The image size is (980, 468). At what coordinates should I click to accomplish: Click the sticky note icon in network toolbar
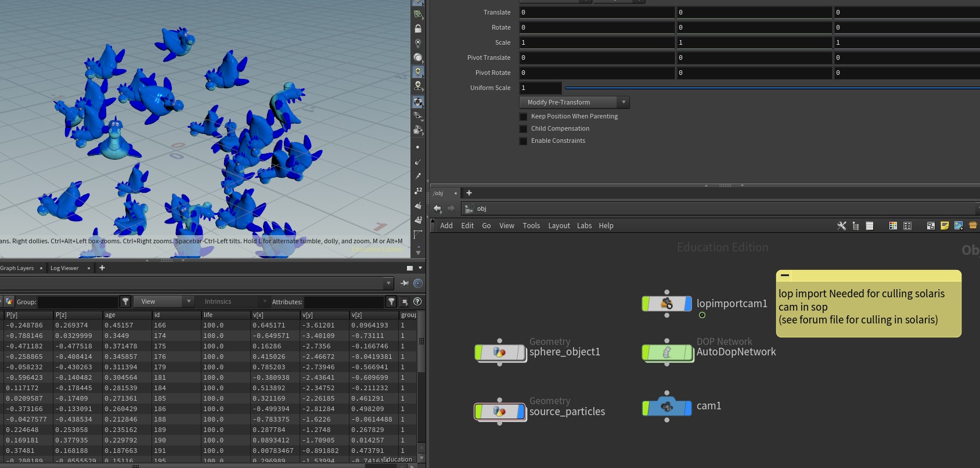coord(945,226)
